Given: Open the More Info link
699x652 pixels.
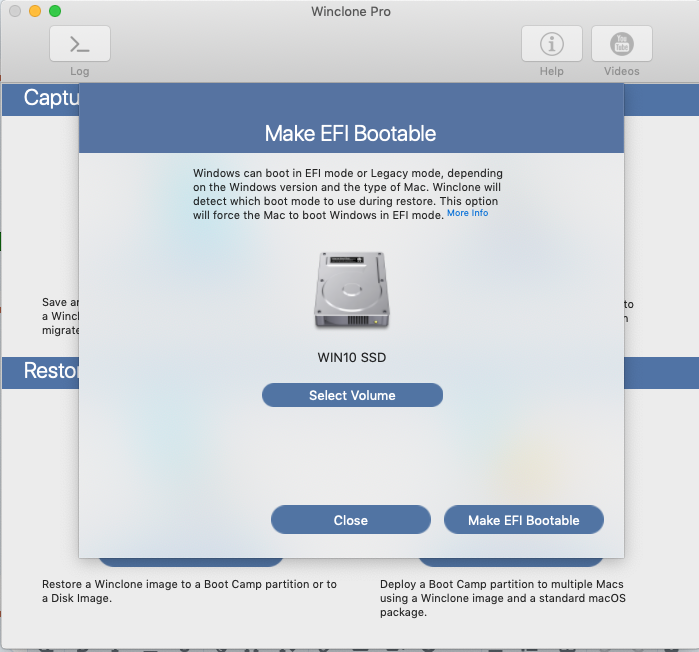Looking at the screenshot, I should [x=468, y=213].
